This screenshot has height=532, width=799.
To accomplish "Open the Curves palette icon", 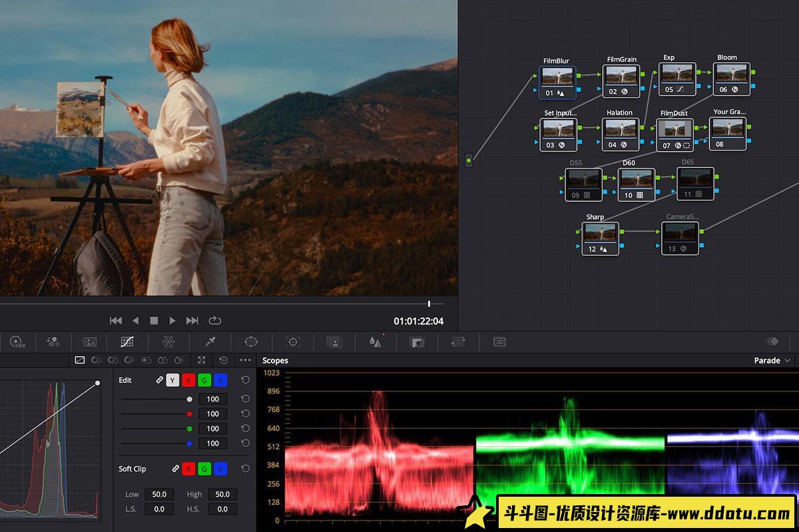I will (x=127, y=342).
